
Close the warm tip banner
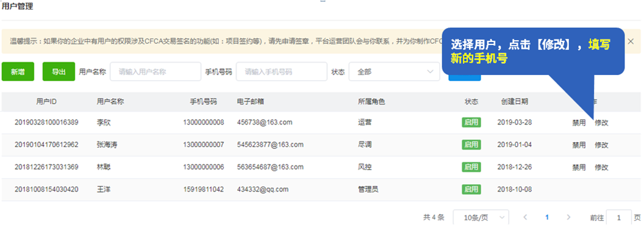(x=631, y=41)
